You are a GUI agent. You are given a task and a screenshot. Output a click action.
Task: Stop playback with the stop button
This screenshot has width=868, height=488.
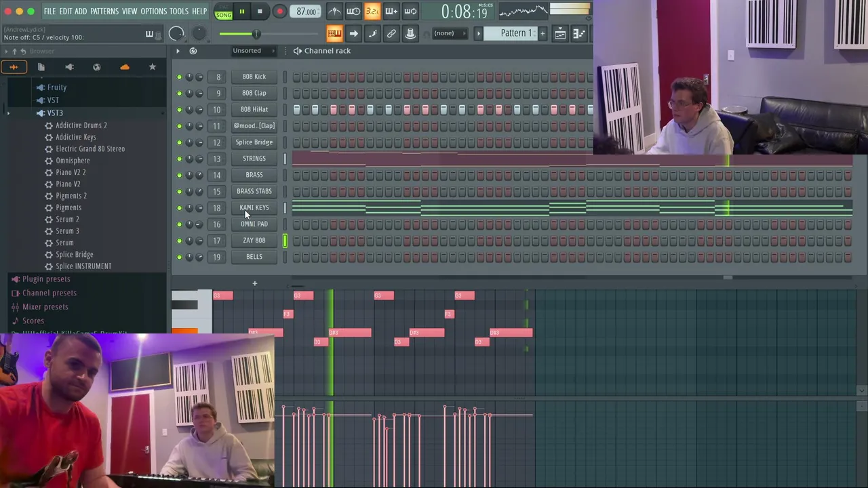point(260,12)
